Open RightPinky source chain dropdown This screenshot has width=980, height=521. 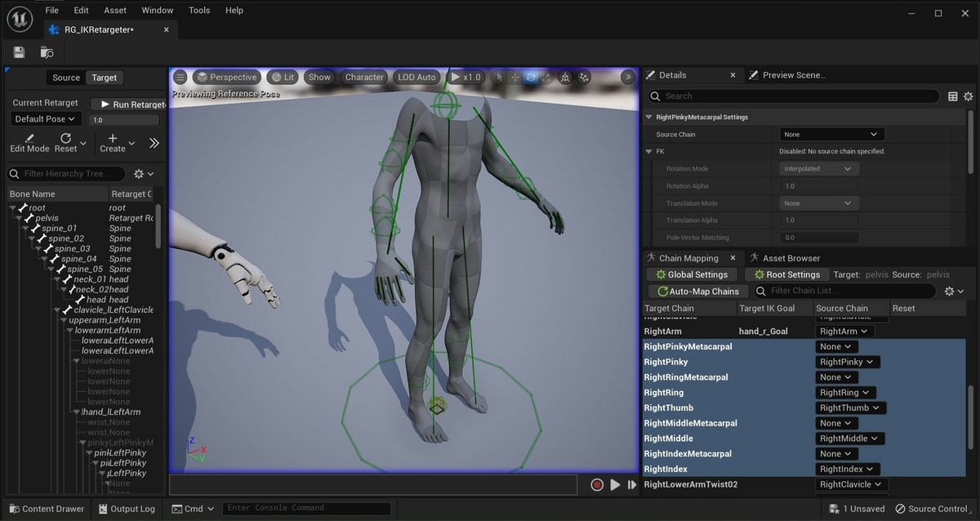[847, 362]
